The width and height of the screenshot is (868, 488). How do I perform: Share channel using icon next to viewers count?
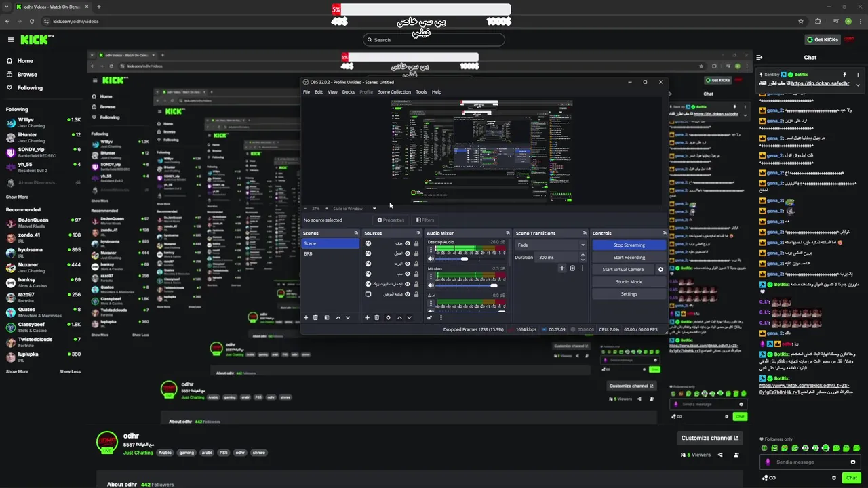tap(720, 455)
